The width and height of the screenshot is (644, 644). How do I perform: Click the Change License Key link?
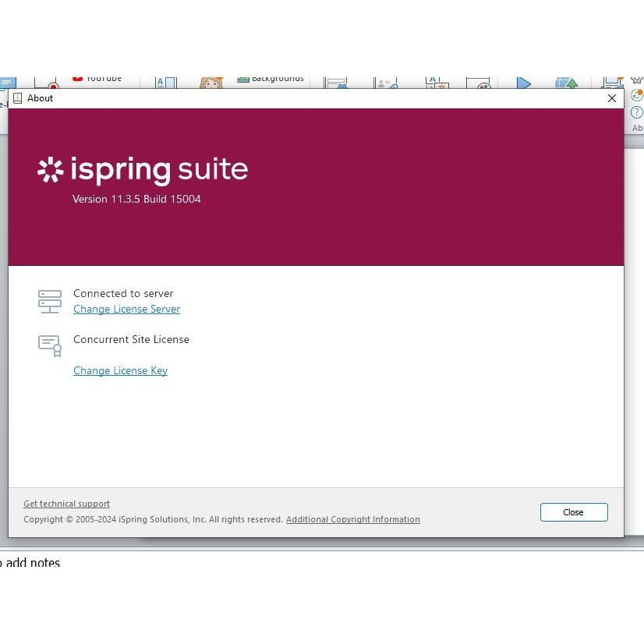(x=120, y=370)
